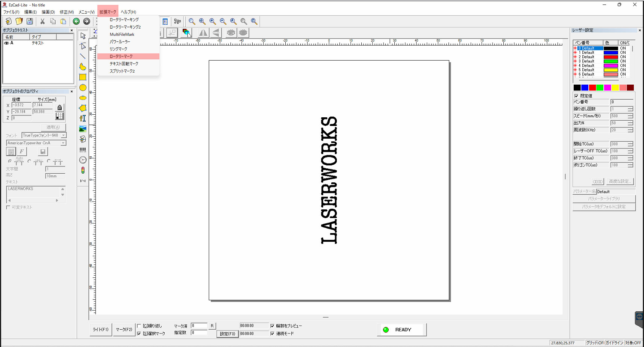Click the 周波数(KHz) spinner arrows
This screenshot has width=644, height=347.
pos(630,130)
